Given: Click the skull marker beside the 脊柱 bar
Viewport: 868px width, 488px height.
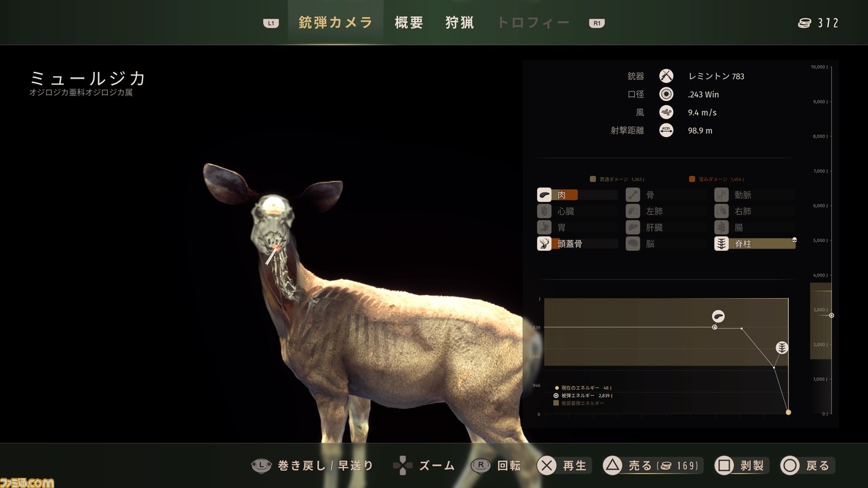Looking at the screenshot, I should pyautogui.click(x=794, y=240).
